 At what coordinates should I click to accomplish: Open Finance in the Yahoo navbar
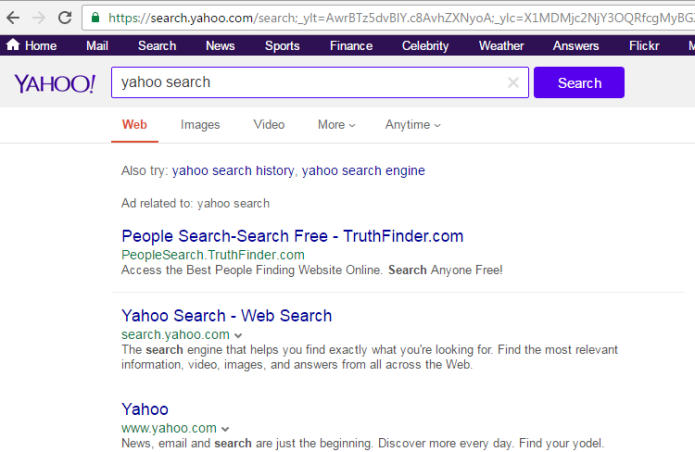pos(351,46)
